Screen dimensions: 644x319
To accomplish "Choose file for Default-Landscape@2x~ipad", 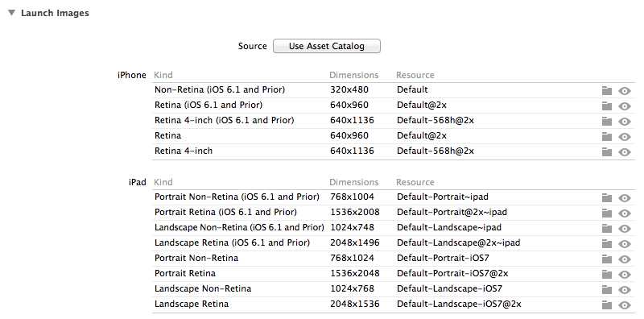I will (x=607, y=243).
